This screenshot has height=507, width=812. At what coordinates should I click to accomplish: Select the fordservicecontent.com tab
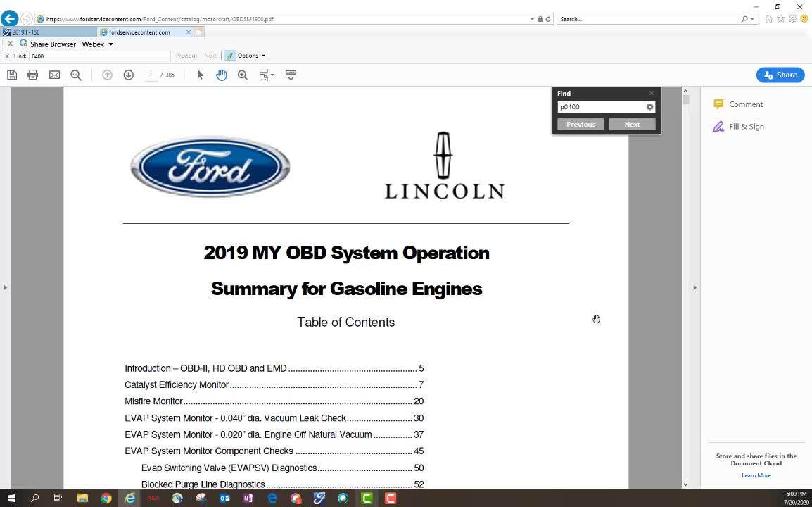[139, 32]
